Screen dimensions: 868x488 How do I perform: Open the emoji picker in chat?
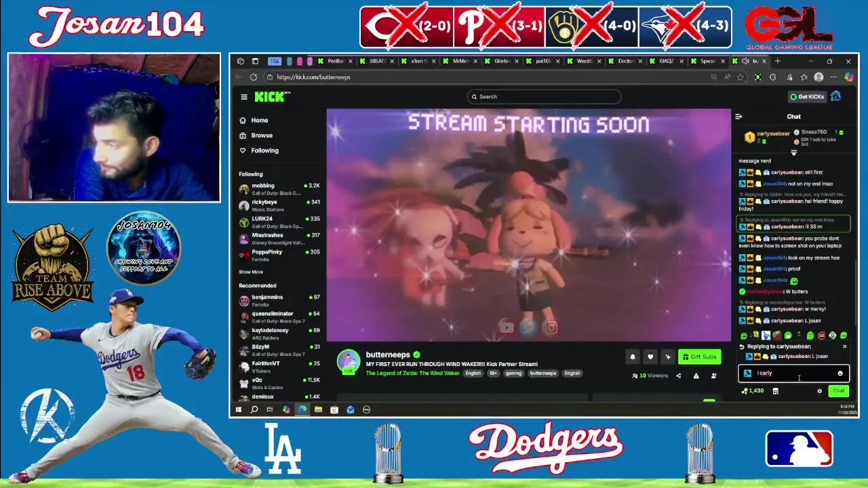click(x=840, y=373)
